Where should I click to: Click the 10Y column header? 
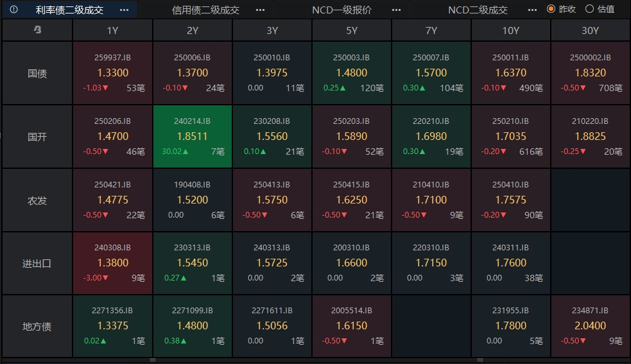point(511,31)
